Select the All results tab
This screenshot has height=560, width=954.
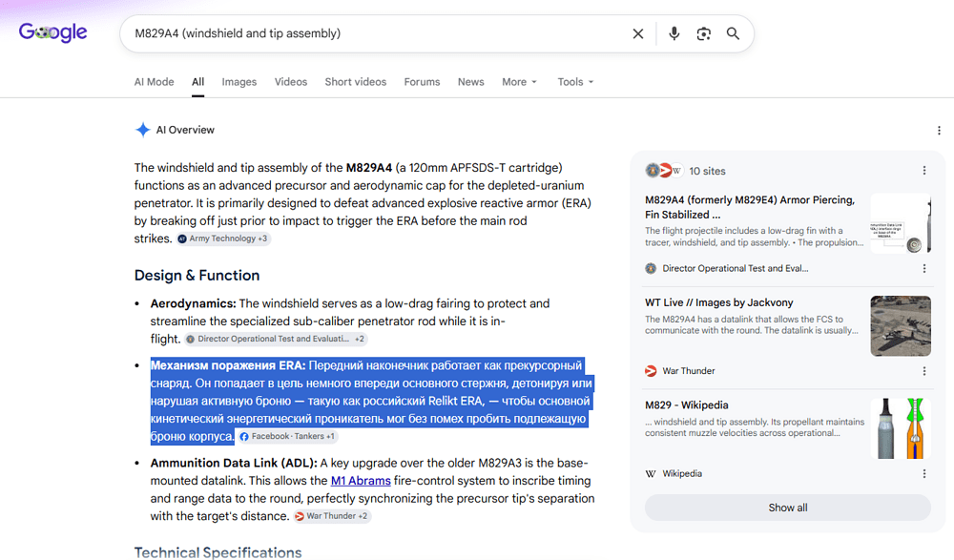197,81
